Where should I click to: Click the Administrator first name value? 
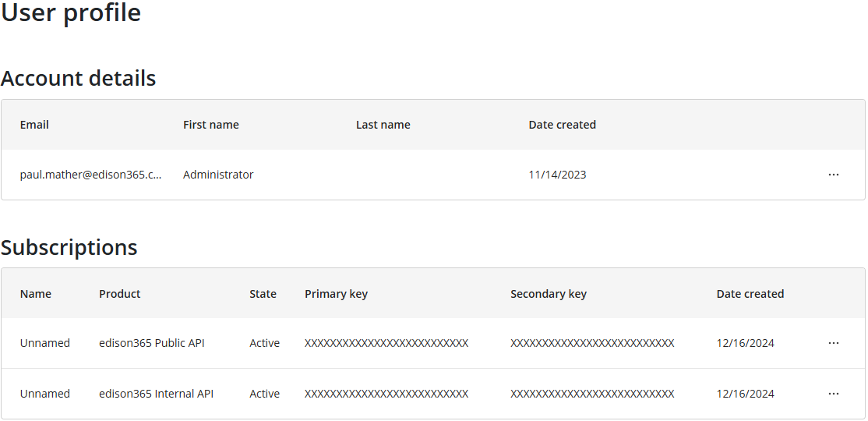(218, 175)
